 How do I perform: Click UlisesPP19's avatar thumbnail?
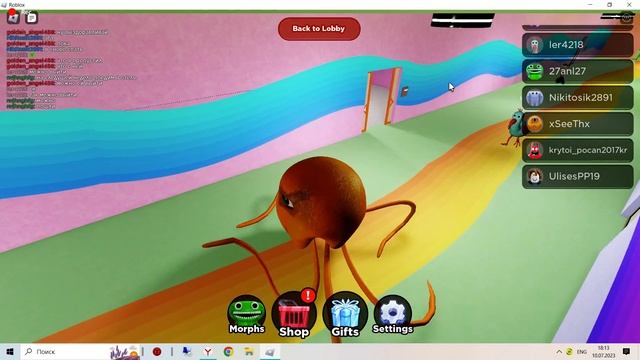coord(534,177)
